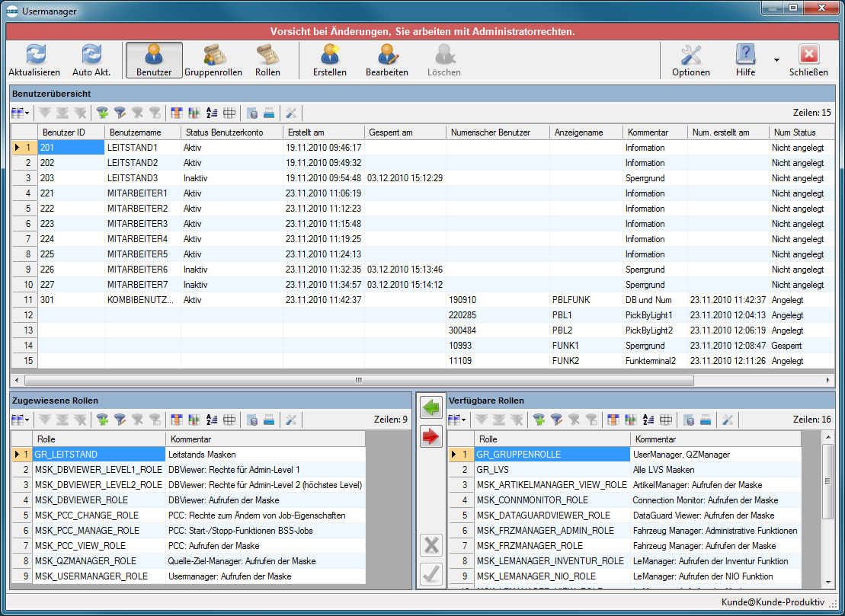Open layout dropdown in Benutzerübersicht toolbar
The width and height of the screenshot is (845, 616).
[x=21, y=113]
